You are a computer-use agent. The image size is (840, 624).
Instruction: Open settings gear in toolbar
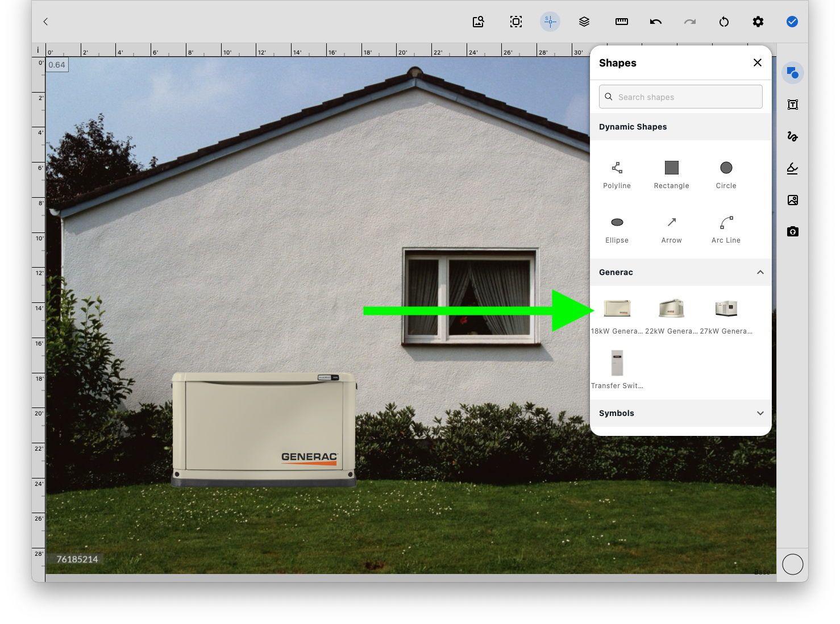point(758,22)
